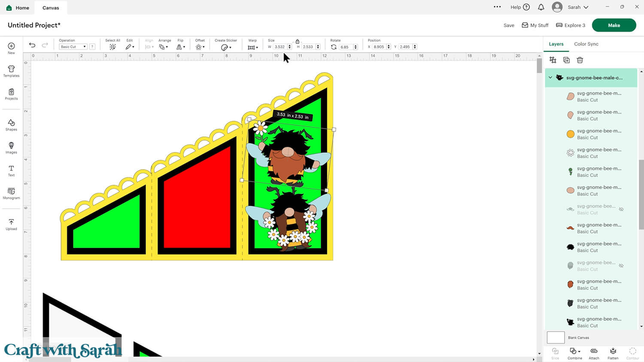Collapse the svg-gnome-bee-male group

[x=550, y=78]
